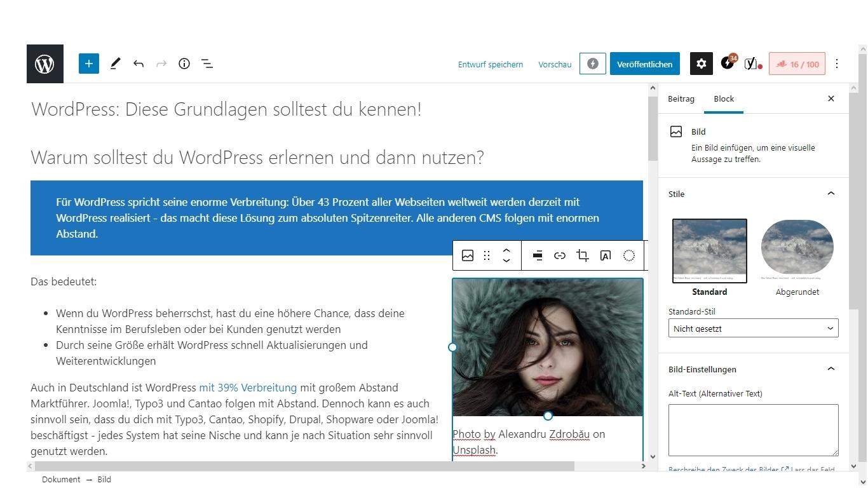Image resolution: width=868 pixels, height=488 pixels.
Task: Open the Yoast SEO icon
Action: coord(753,64)
